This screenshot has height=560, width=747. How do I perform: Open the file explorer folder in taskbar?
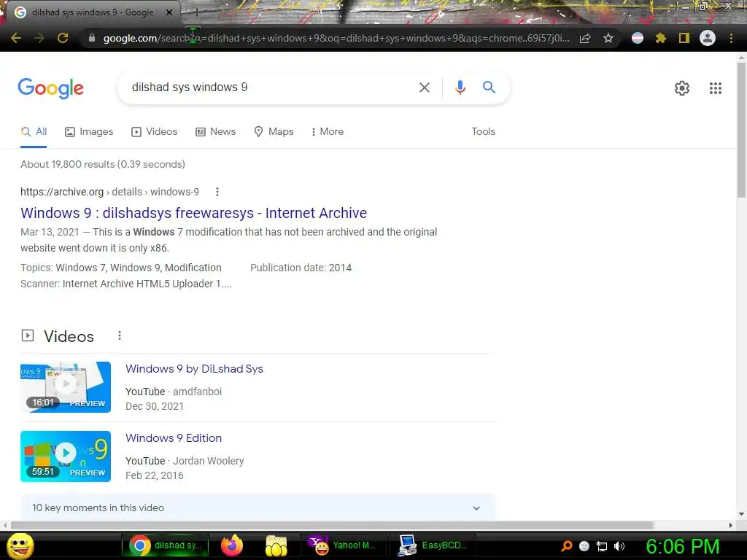(276, 545)
